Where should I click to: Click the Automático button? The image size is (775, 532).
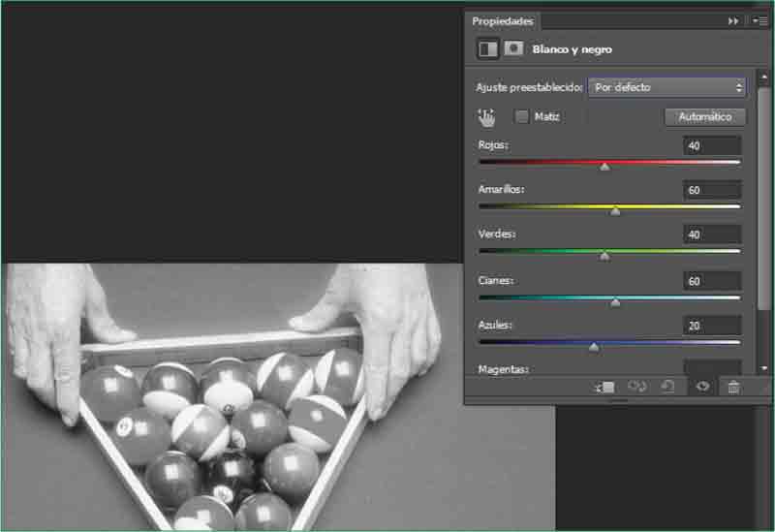coord(704,117)
